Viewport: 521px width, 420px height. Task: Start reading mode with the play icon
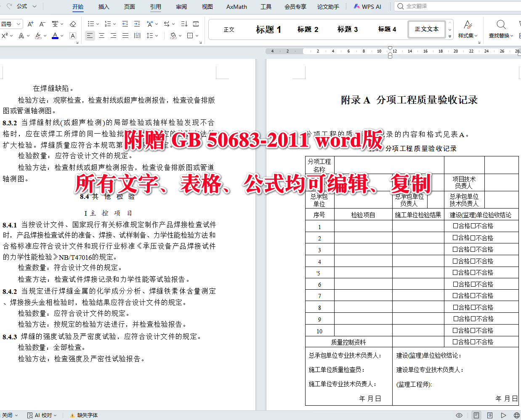click(x=503, y=415)
